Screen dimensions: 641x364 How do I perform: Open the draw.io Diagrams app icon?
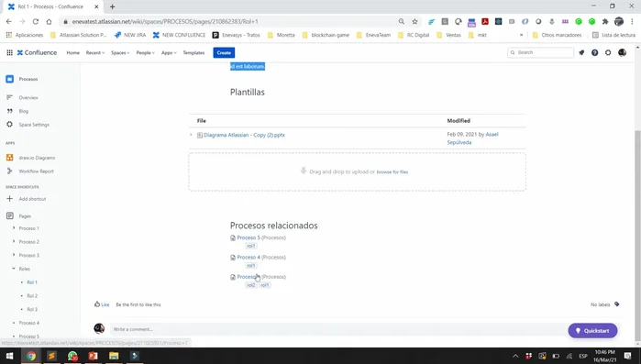(10, 158)
